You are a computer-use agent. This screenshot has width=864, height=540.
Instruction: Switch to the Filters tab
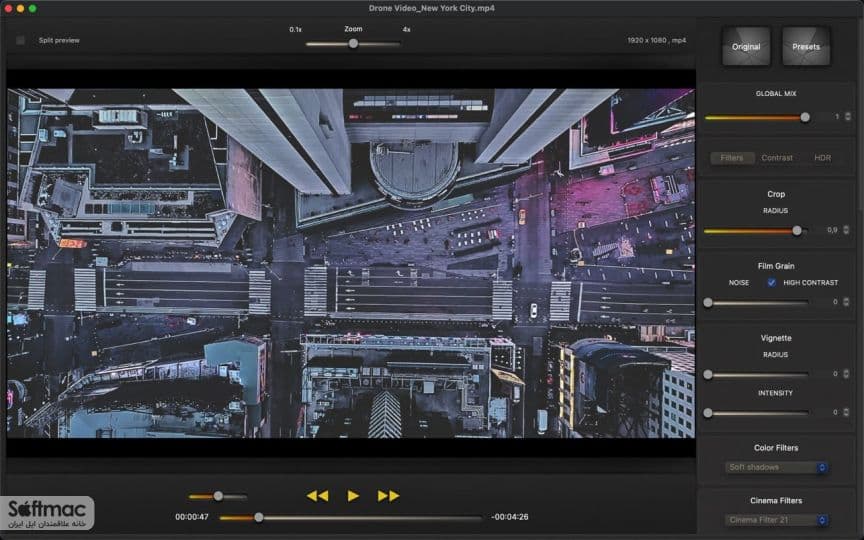[x=731, y=158]
